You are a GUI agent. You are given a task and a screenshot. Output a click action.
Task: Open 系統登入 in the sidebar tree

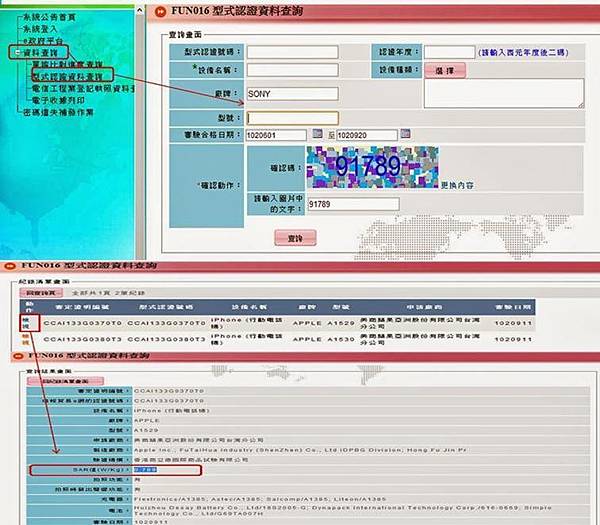(x=40, y=29)
